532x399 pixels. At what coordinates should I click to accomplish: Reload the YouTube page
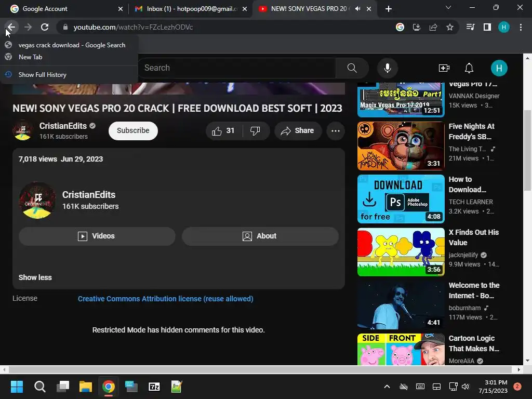click(x=45, y=27)
